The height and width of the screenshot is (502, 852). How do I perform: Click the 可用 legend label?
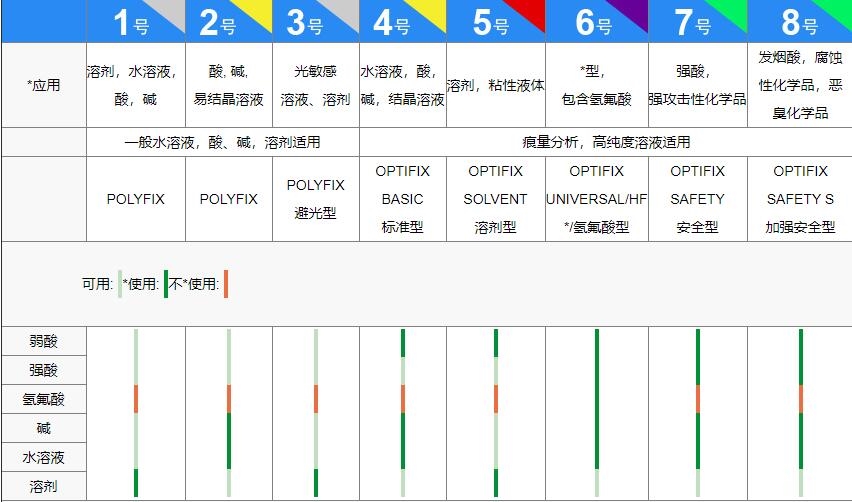tap(97, 284)
